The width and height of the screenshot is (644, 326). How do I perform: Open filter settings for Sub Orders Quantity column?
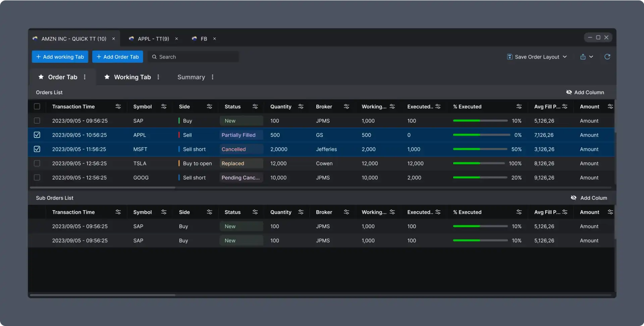coord(301,212)
